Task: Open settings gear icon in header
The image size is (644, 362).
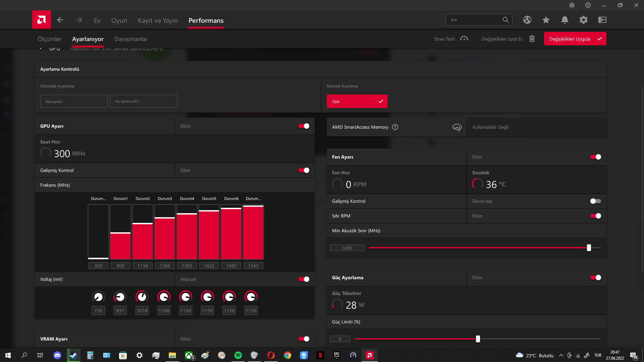Action: (x=583, y=20)
